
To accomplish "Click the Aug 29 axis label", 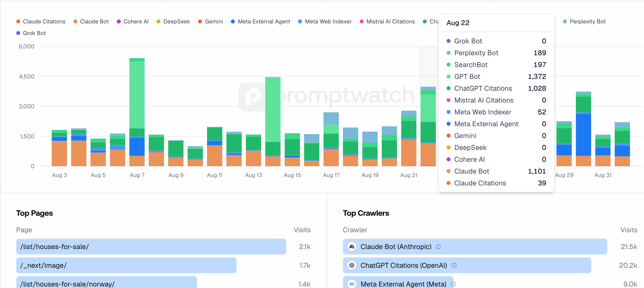I will pyautogui.click(x=564, y=175).
